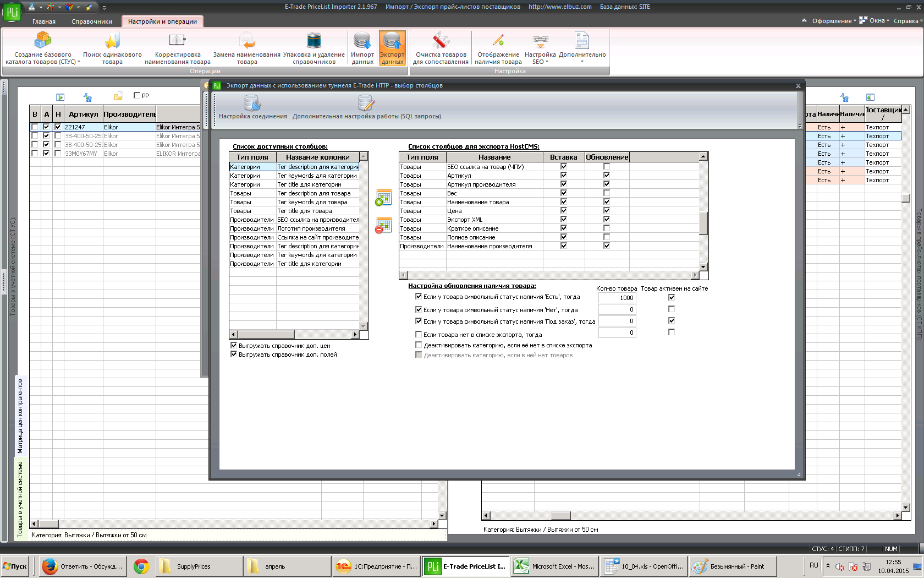Viewport: 924px width, 578px height.
Task: Open Firefox window in taskbar
Action: [x=83, y=566]
